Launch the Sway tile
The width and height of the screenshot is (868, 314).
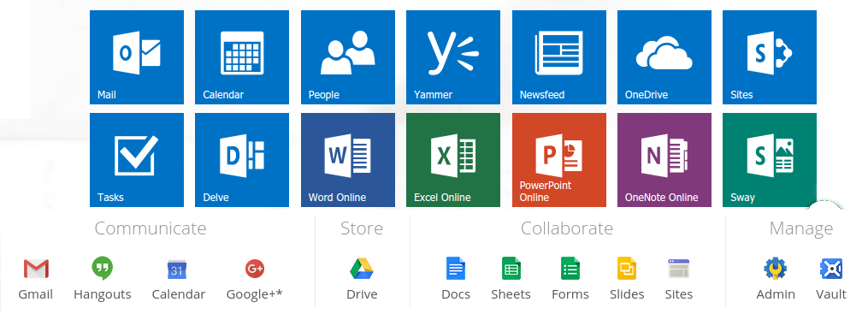point(770,160)
